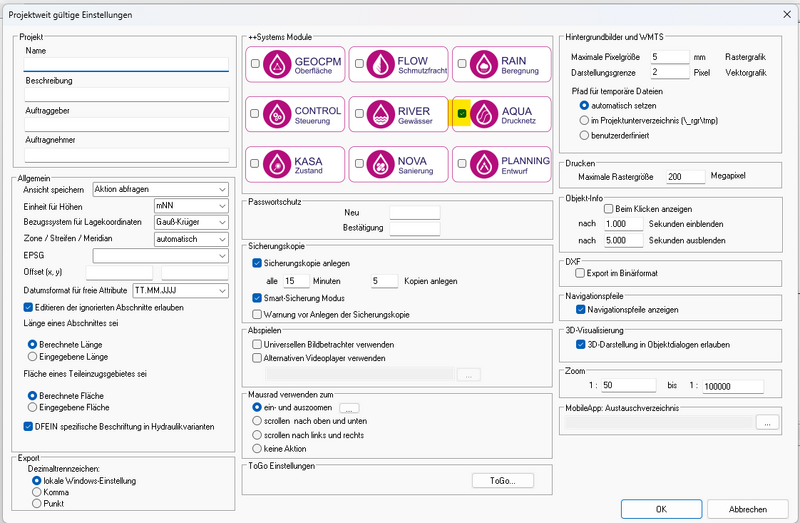Enable DXF Export im Binärformat
This screenshot has width=800, height=523.
click(580, 273)
